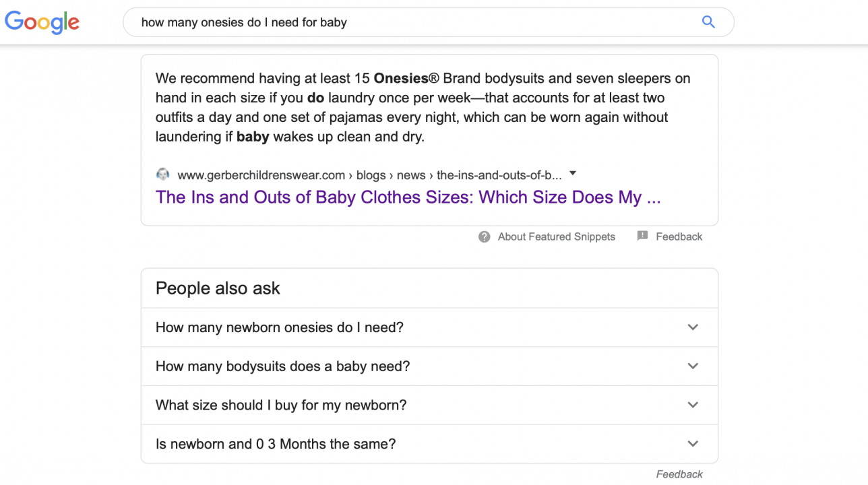The image size is (868, 485).
Task: Click the feedback flag icon
Action: [x=642, y=236]
